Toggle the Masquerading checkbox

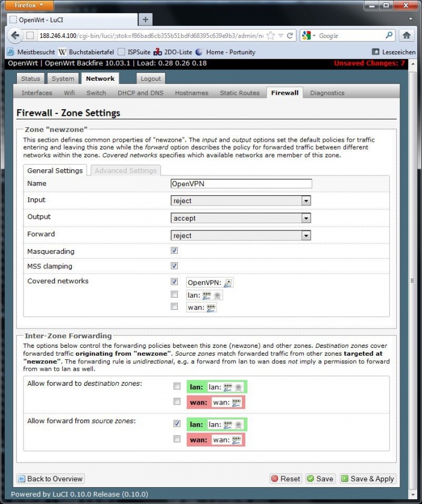[174, 251]
